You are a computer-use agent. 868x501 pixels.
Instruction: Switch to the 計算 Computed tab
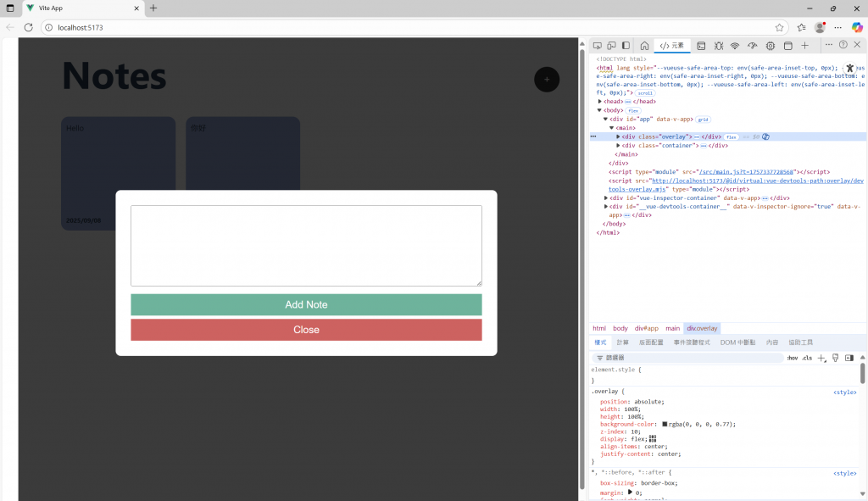(623, 342)
